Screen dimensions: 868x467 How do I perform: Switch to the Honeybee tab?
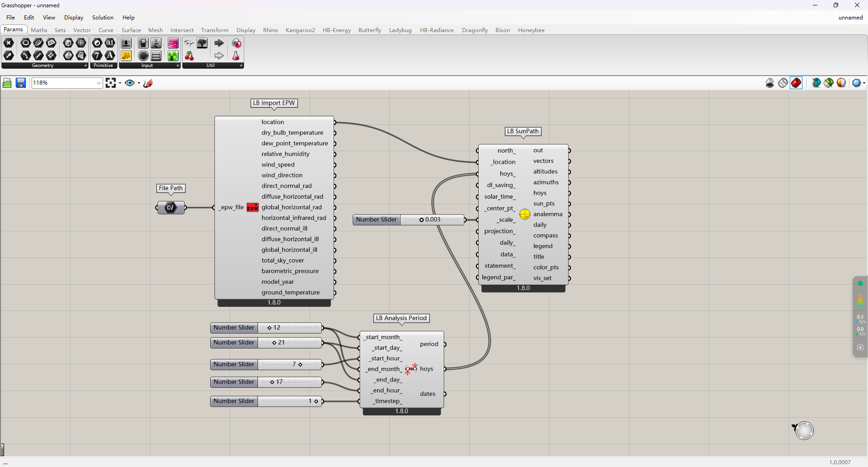click(531, 30)
